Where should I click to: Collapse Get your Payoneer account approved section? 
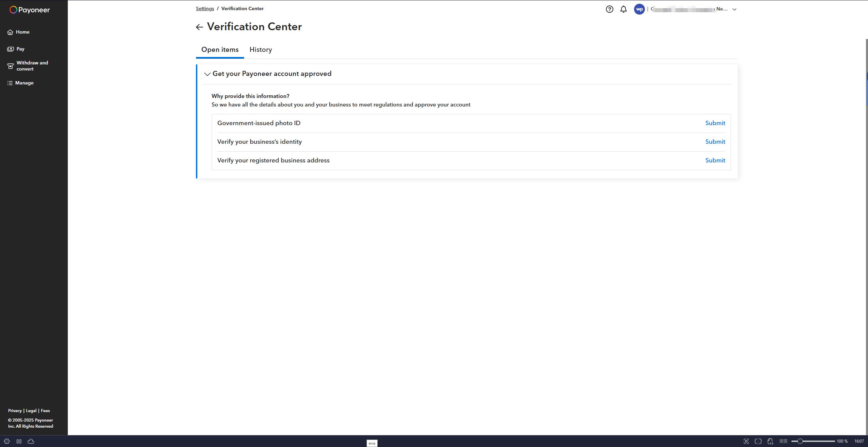[x=207, y=74]
